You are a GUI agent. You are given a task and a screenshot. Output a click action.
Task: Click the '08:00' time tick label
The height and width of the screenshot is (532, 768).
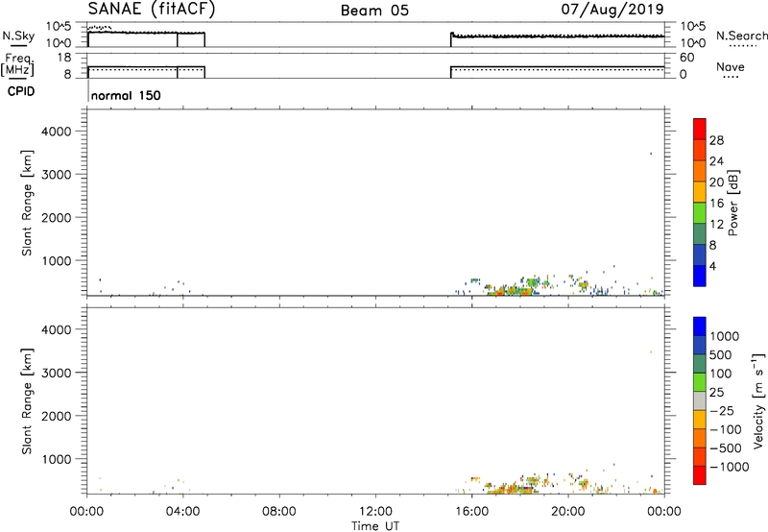[279, 512]
